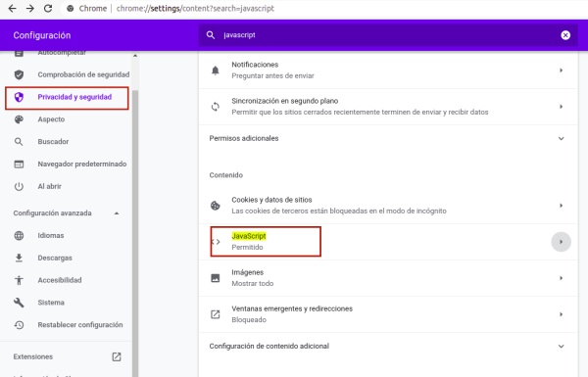Click the picture icon for Imágenes

click(216, 278)
